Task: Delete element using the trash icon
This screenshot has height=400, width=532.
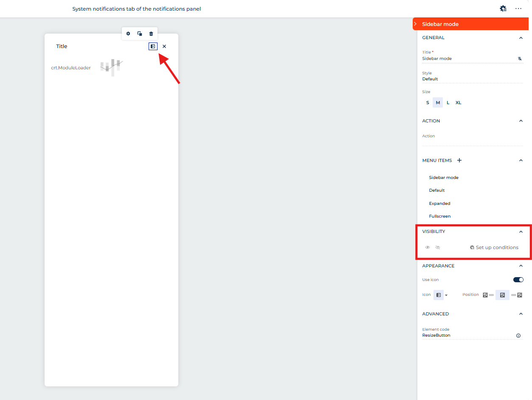Action: [151, 34]
